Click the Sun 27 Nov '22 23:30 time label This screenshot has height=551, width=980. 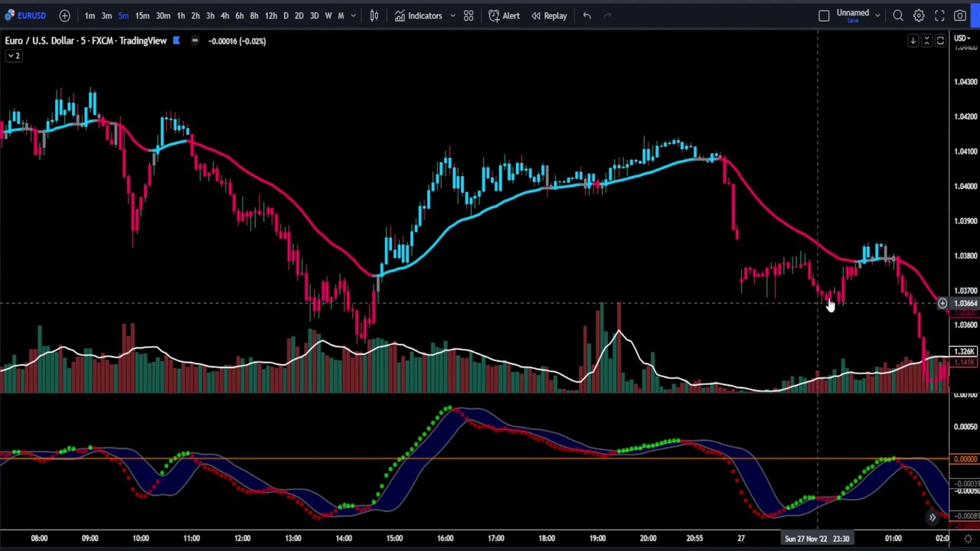[817, 539]
